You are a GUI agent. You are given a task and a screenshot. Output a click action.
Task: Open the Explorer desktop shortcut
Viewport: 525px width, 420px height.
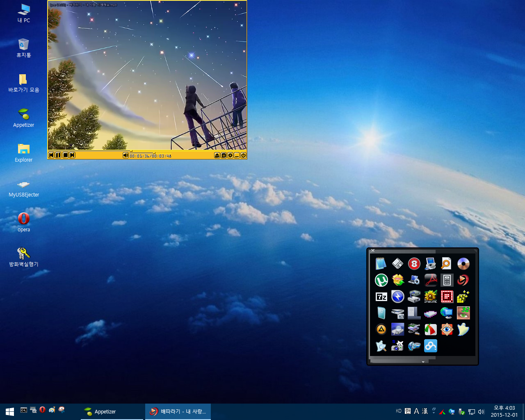pos(23,152)
